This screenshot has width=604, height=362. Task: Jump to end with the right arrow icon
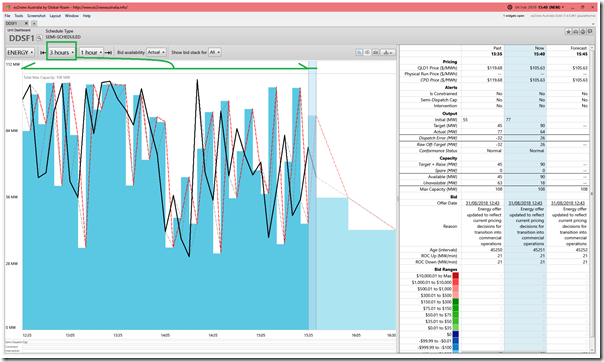[109, 52]
